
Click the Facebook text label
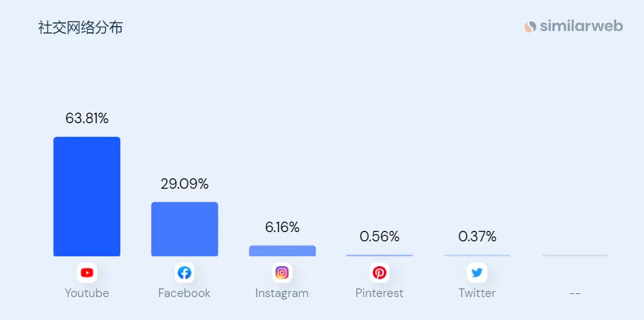pos(185,293)
